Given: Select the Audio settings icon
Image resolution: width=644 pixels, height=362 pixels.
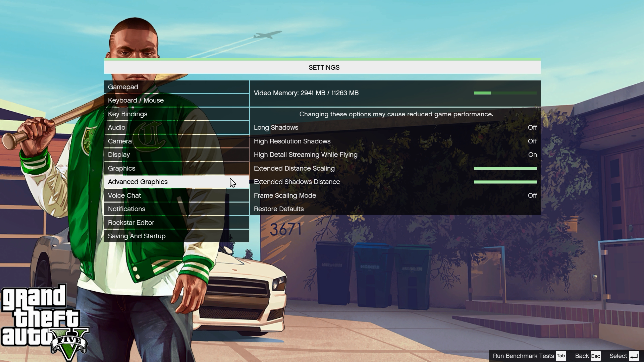Looking at the screenshot, I should [x=116, y=127].
